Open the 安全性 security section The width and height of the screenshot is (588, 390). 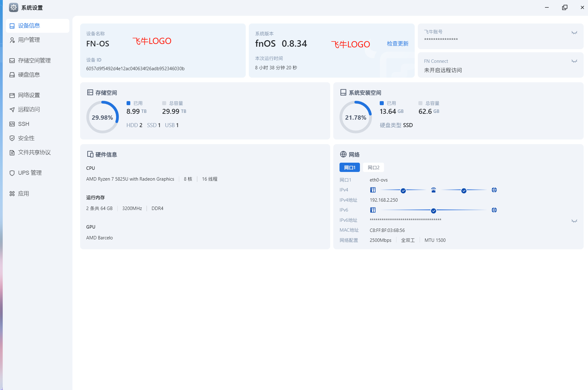click(26, 138)
